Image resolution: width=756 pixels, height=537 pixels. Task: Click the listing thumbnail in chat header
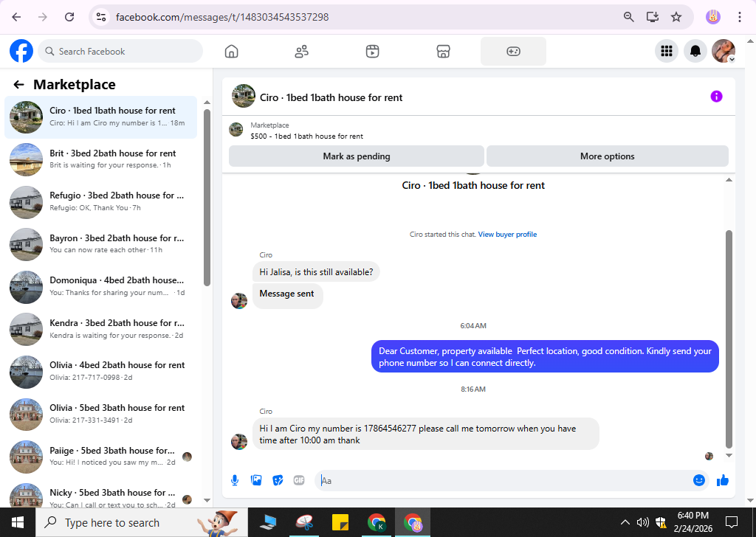(244, 96)
